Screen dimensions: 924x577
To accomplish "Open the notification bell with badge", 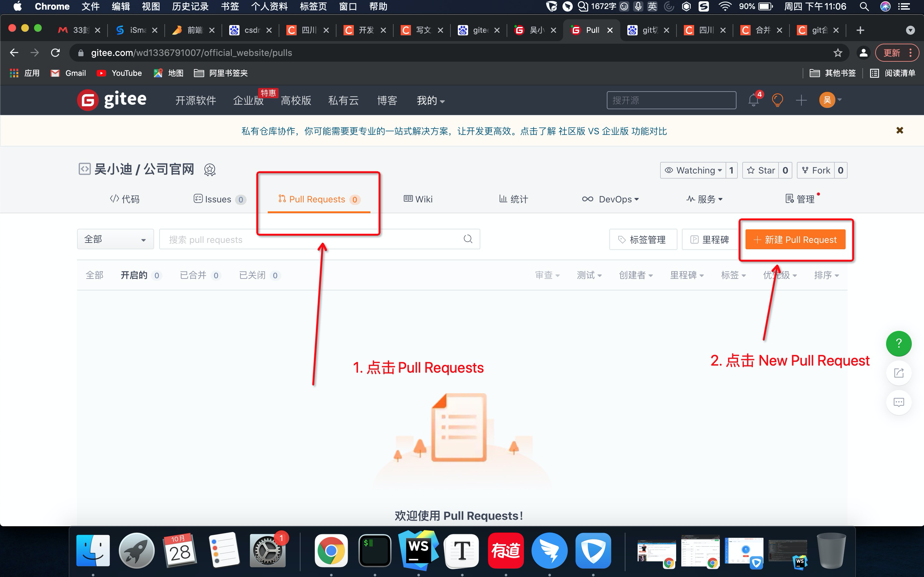I will (x=753, y=100).
